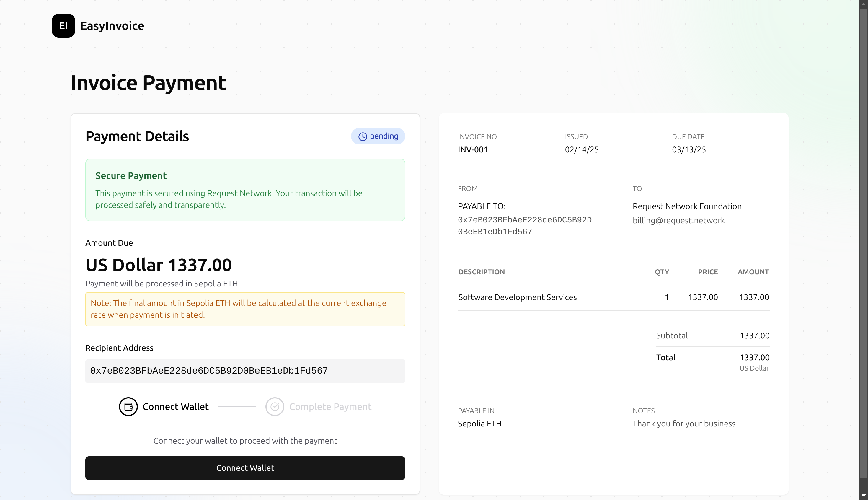Screen dimensions: 868x500
Task: Click the US Dollar 1337.00 amount
Action: click(x=158, y=265)
